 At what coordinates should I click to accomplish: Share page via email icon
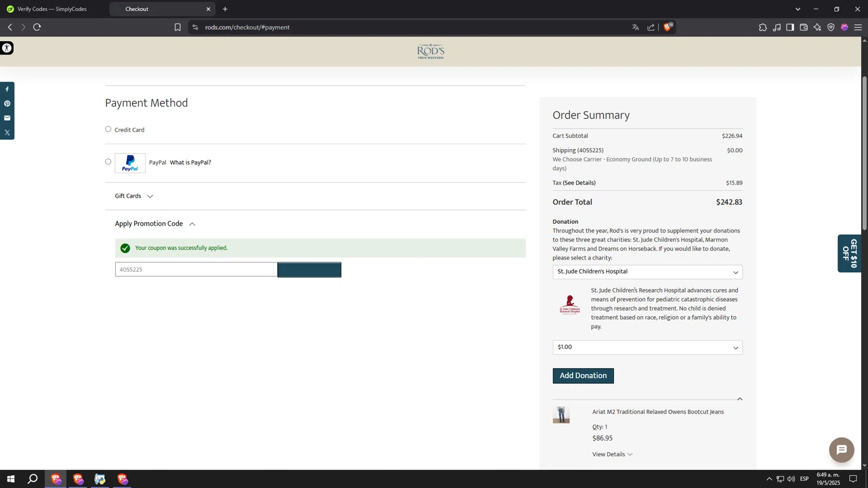click(7, 118)
